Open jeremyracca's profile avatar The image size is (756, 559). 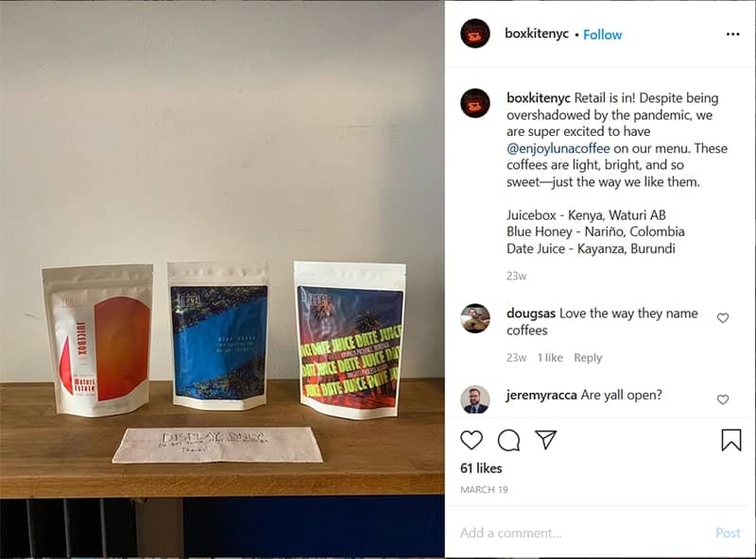click(475, 399)
